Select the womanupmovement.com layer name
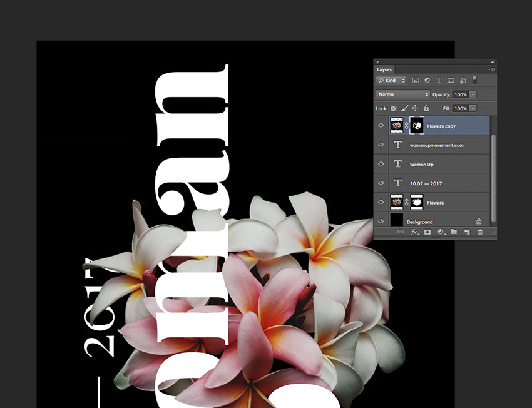This screenshot has height=408, width=532. tap(437, 145)
